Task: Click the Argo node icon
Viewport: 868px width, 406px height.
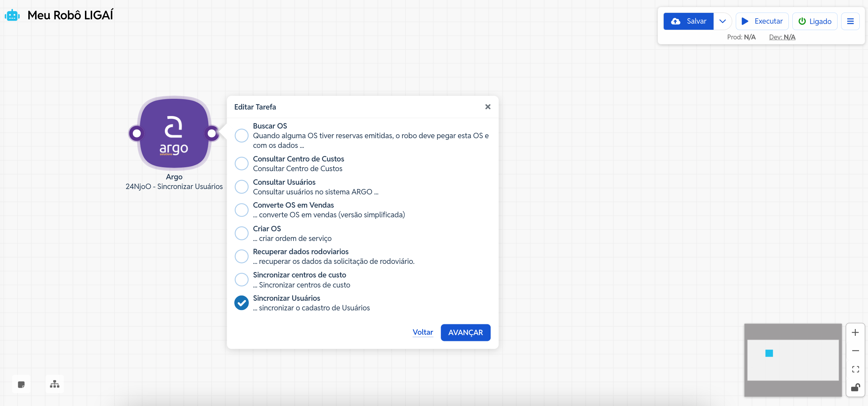Action: coord(174,134)
